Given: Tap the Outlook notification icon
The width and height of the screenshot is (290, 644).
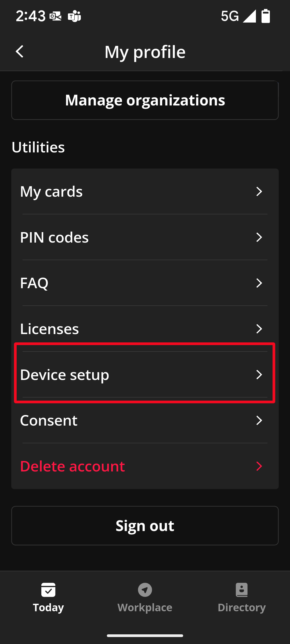Looking at the screenshot, I should pos(56,16).
